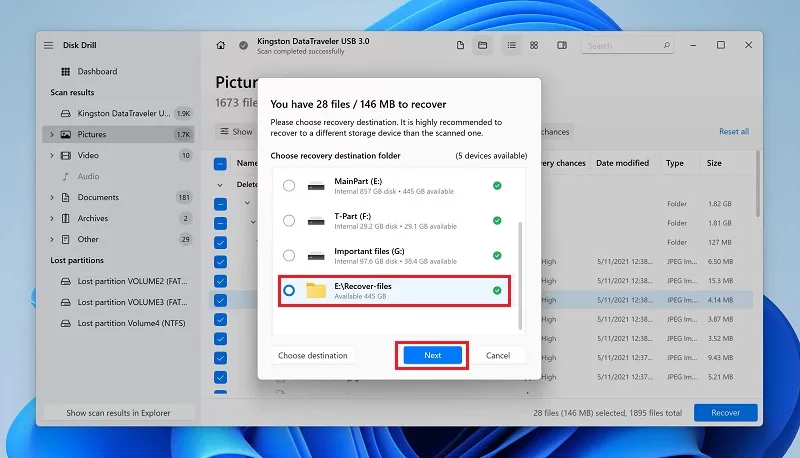Click the T-Part (F:) disk icon
Screen dimensions: 800x458
[x=316, y=221]
